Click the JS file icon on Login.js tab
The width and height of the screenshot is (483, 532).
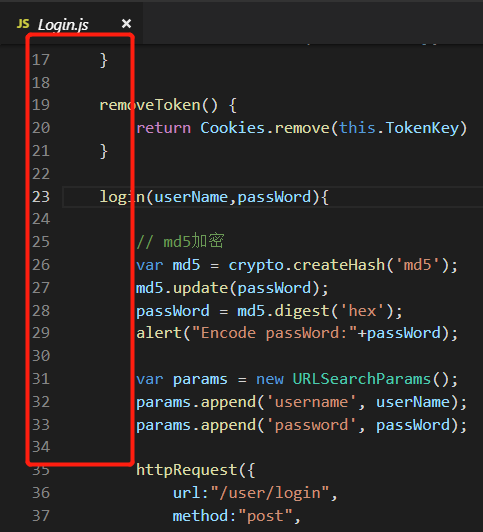coord(23,24)
